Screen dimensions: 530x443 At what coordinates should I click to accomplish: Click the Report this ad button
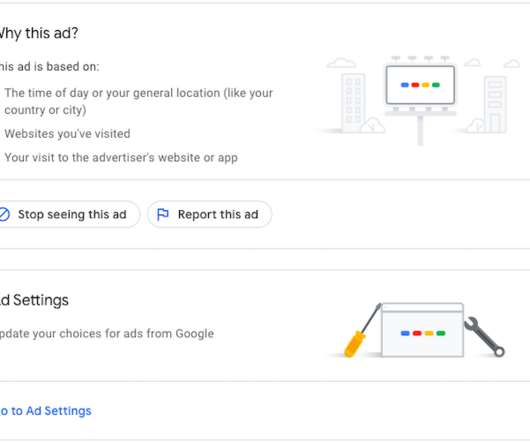209,214
